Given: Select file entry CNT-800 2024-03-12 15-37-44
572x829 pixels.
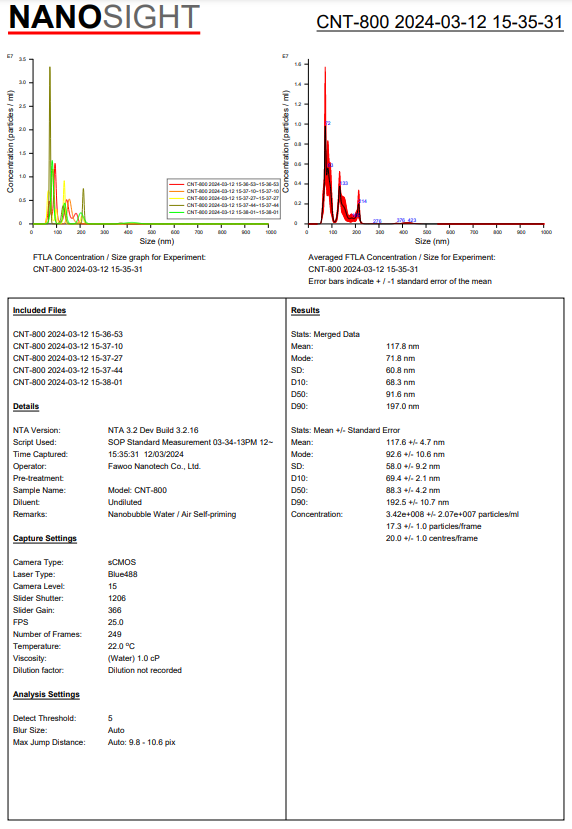Looking at the screenshot, I should pyautogui.click(x=68, y=370).
